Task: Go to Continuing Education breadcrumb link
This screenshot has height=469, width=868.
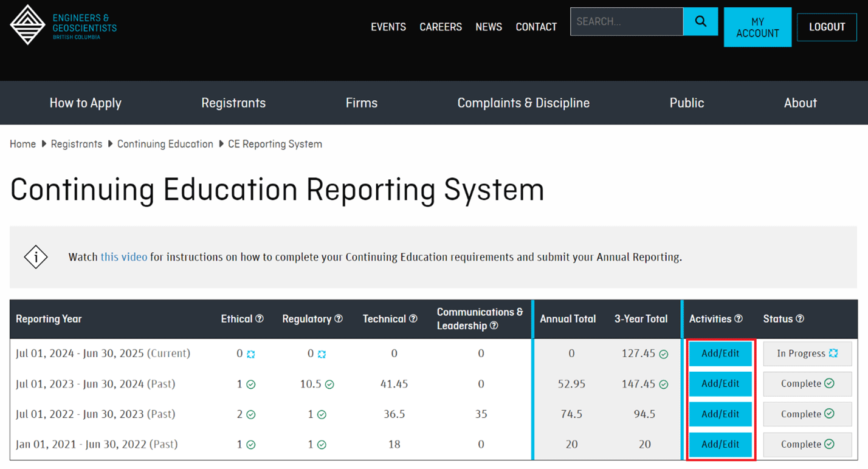Action: coord(165,144)
